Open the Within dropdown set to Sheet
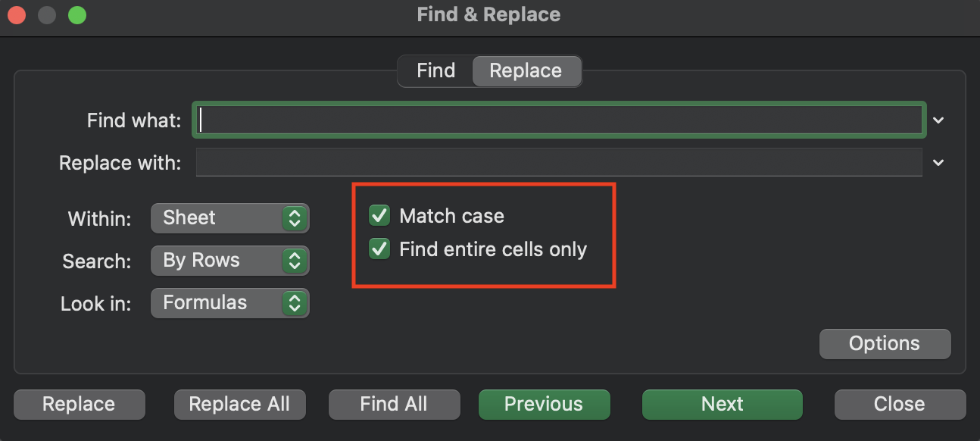The height and width of the screenshot is (441, 980). [x=230, y=218]
